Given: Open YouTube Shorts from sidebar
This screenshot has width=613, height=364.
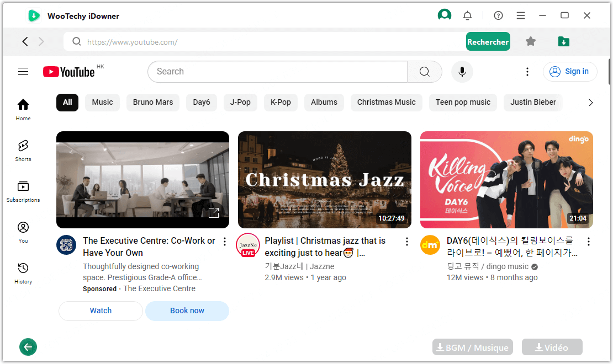Looking at the screenshot, I should 23,150.
